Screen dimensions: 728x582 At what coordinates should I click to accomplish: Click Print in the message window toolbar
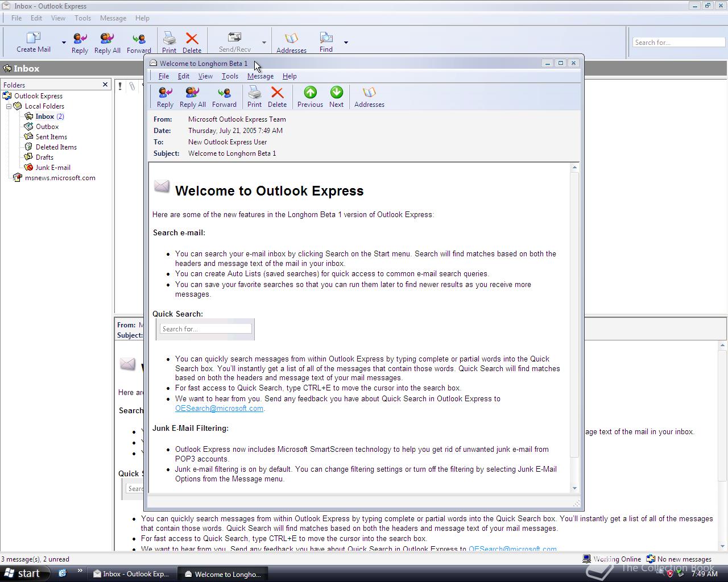tap(254, 97)
